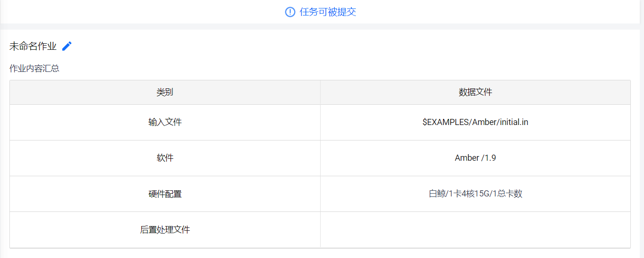
Task: Select the 硬件配置 row label
Action: (x=165, y=194)
